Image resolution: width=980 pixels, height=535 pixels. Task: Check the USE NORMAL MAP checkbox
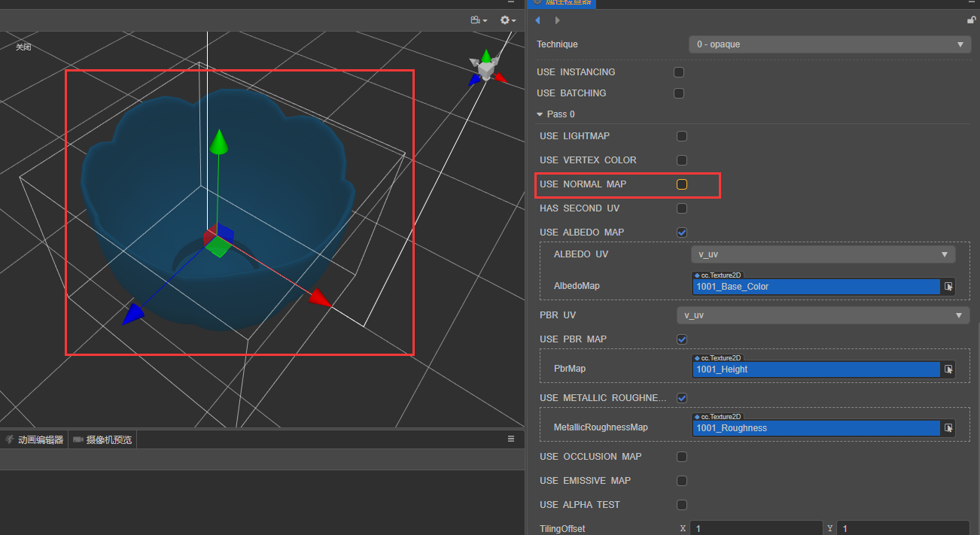pos(682,184)
